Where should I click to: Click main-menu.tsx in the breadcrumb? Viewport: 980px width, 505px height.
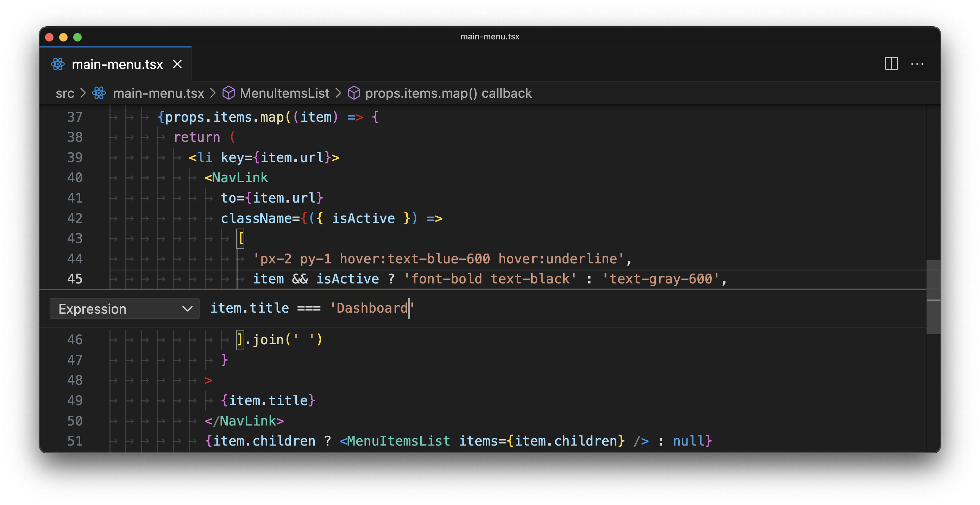[159, 93]
